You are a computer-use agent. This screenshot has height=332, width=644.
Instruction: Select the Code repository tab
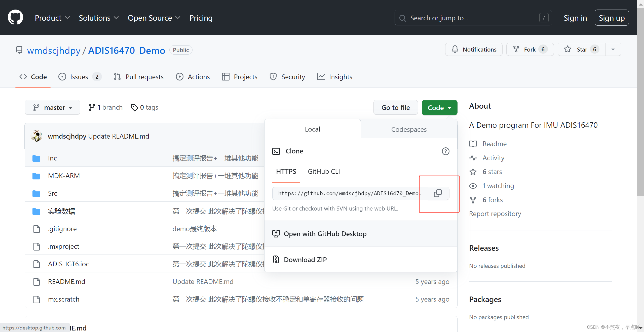click(x=33, y=77)
